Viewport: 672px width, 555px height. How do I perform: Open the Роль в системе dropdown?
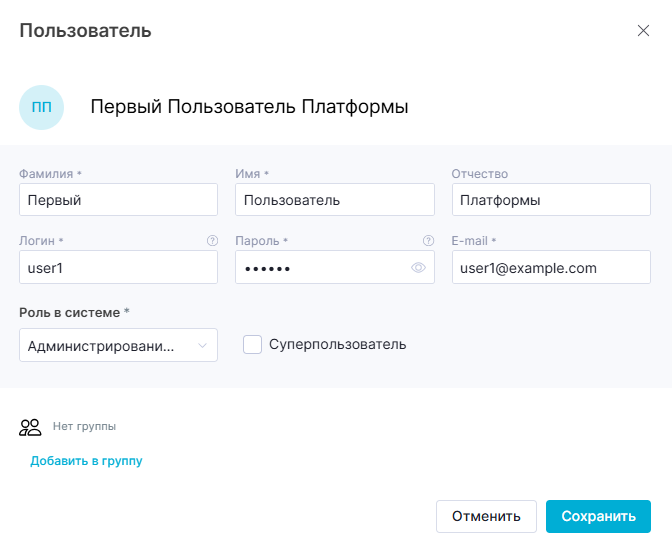click(x=118, y=345)
